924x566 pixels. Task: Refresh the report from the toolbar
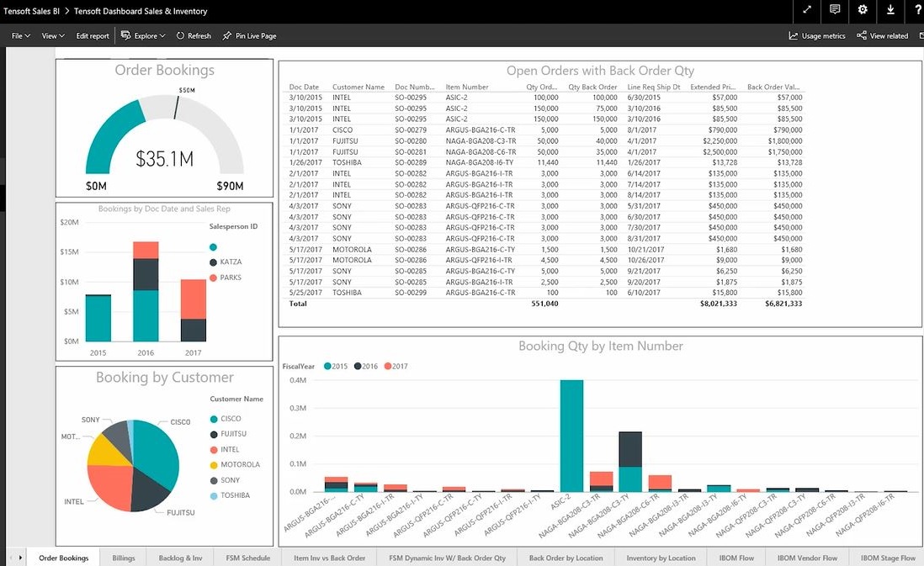[x=194, y=36]
